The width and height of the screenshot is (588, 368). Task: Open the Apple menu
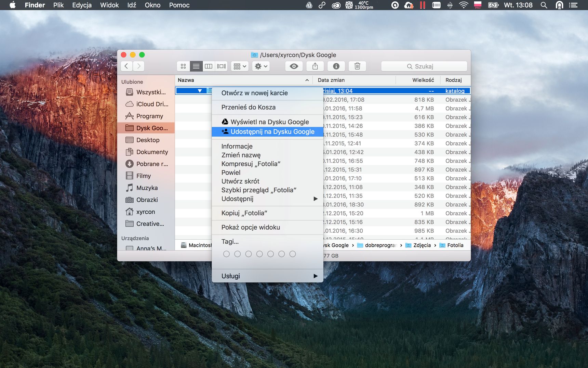coord(13,5)
